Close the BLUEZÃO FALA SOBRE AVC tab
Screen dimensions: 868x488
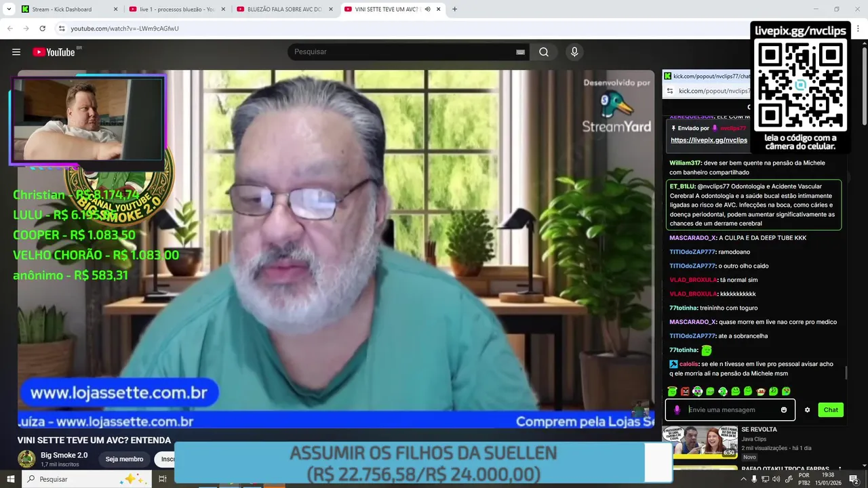pyautogui.click(x=330, y=9)
